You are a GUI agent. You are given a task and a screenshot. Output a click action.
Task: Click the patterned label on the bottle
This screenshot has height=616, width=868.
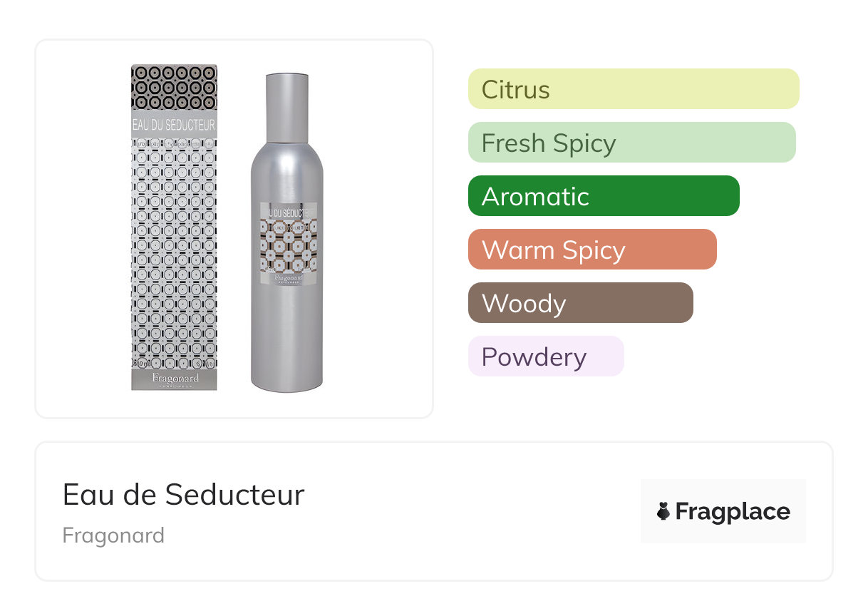(x=288, y=247)
